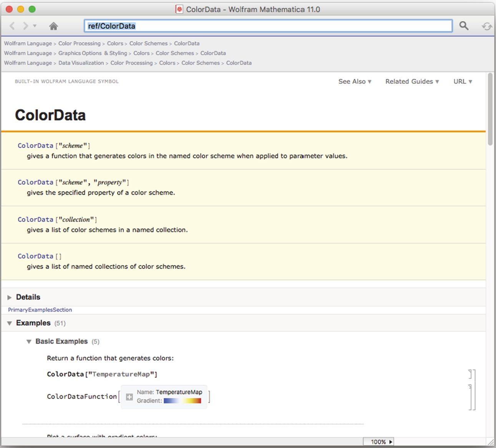The width and height of the screenshot is (496, 448).
Task: Collapse the Basic Examples subsection
Action: tap(29, 342)
